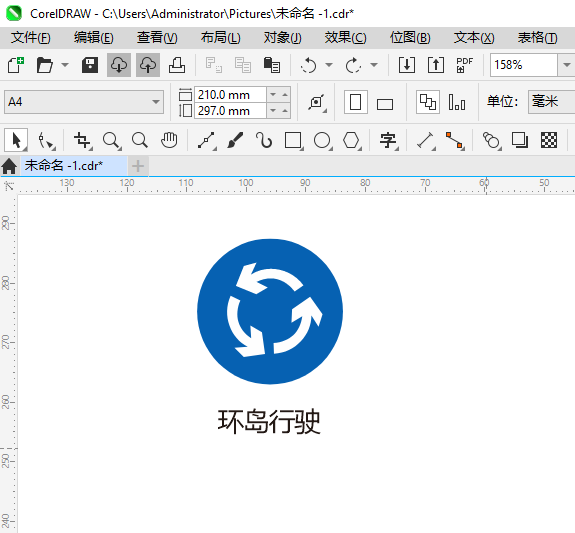575x533 pixels.
Task: Click the Print icon
Action: coord(177,65)
